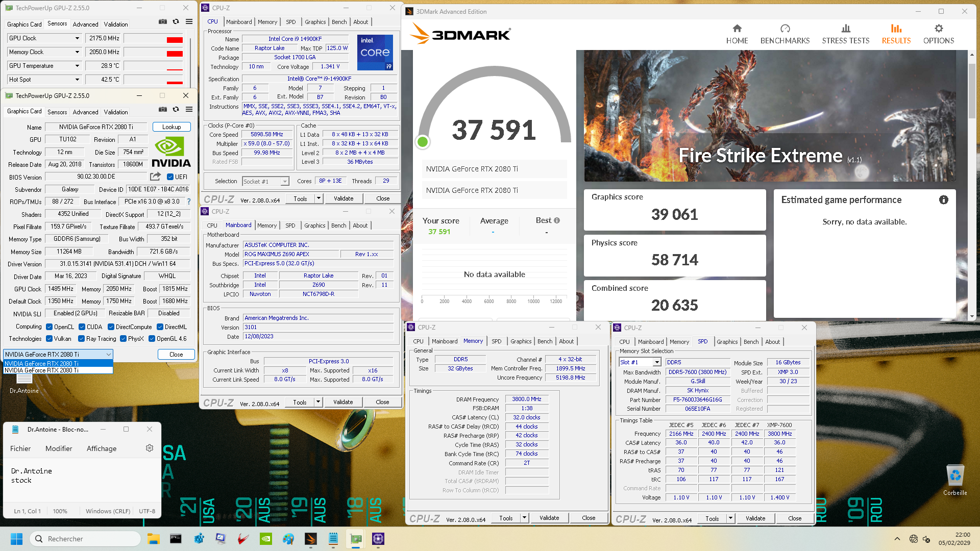Image resolution: width=980 pixels, height=551 pixels.
Task: Click Validate in CPU-Z CPU window
Action: tap(344, 198)
